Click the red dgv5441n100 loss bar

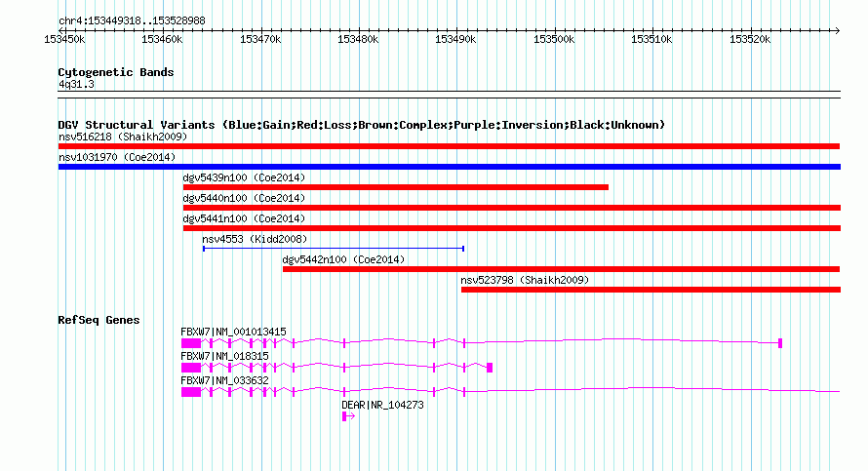coord(512,228)
